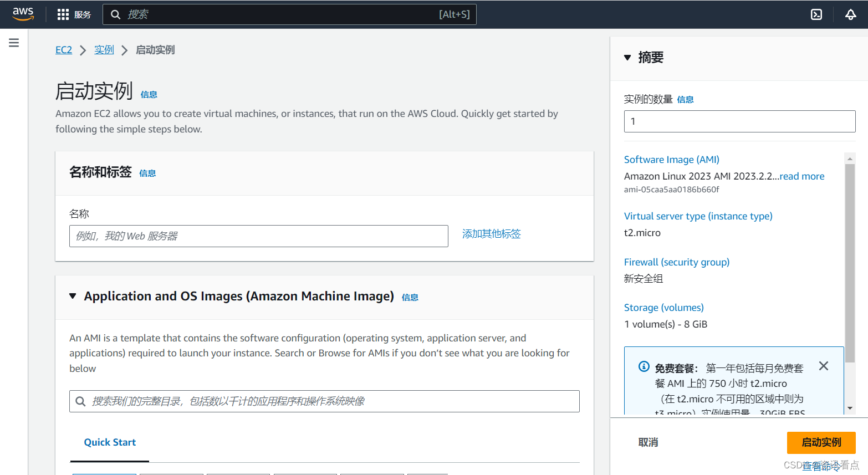Screen dimensions: 868x475
Task: Click the ami-05caa5aa0186b660f text
Action: [672, 190]
